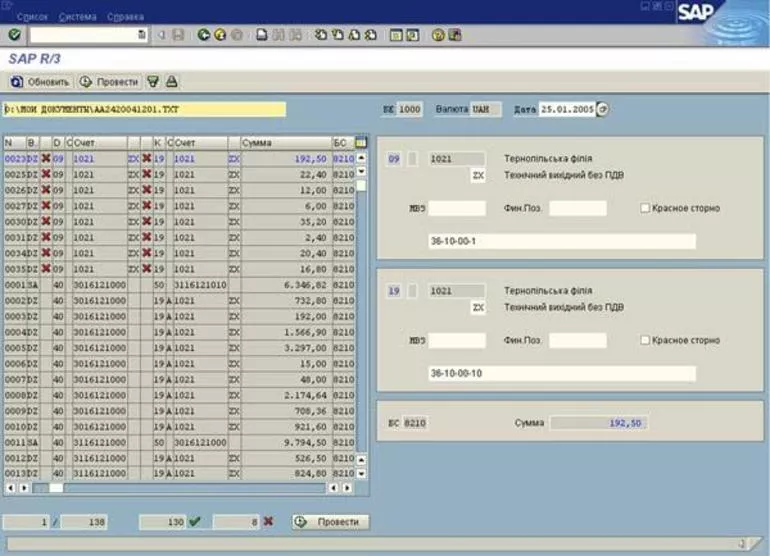Click the Customize Local Layout icon
The width and height of the screenshot is (770, 556).
pyautogui.click(x=455, y=35)
